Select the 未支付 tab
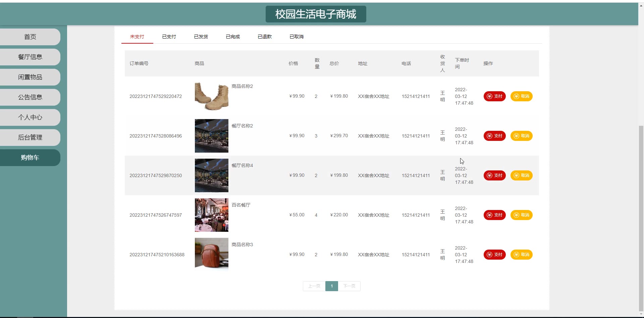 coord(137,37)
